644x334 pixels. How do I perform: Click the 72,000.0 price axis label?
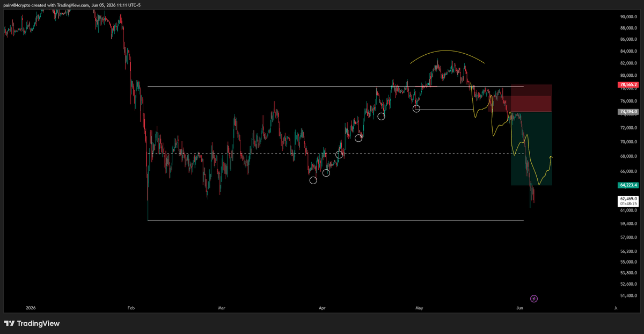[629, 128]
